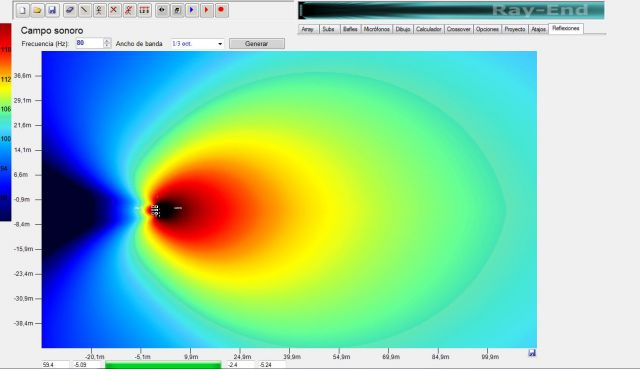Click the green progress bar at bottom
The width and height of the screenshot is (640, 369).
[163, 365]
